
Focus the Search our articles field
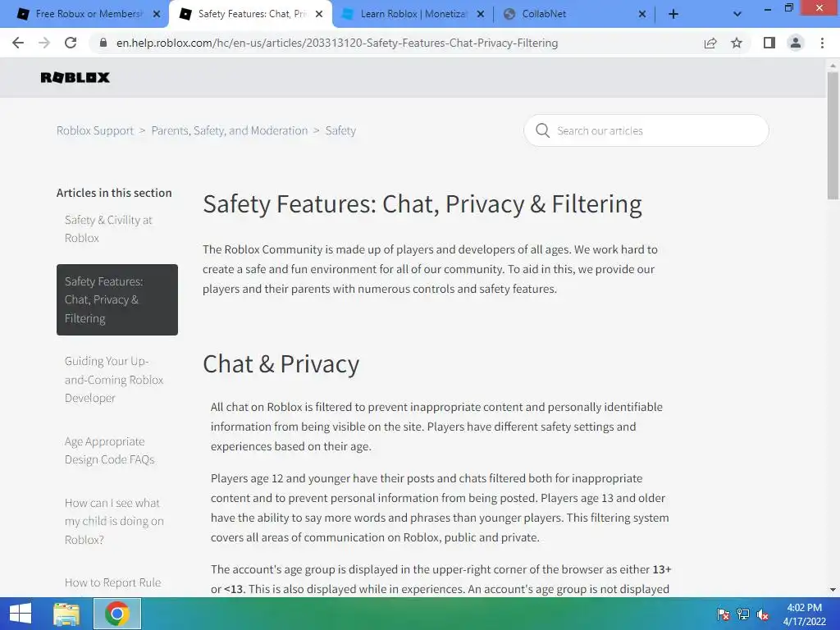(646, 130)
